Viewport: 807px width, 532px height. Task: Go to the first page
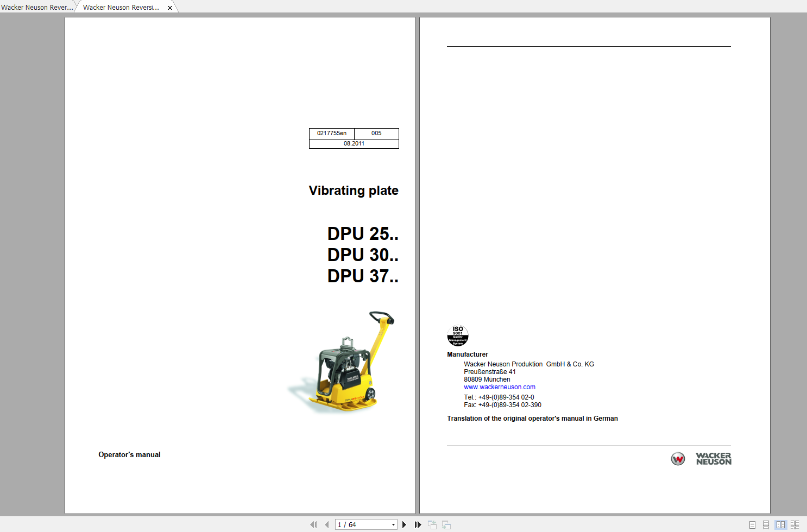click(x=313, y=524)
